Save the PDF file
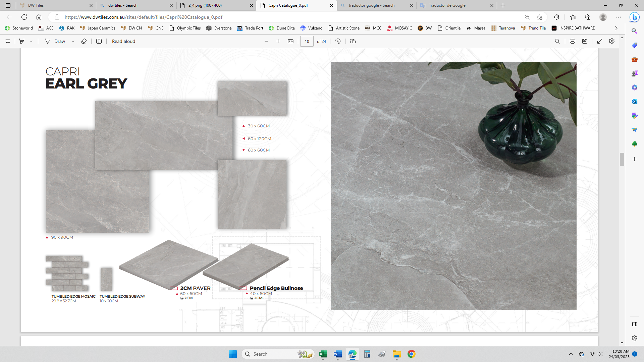This screenshot has height=362, width=644. click(585, 41)
